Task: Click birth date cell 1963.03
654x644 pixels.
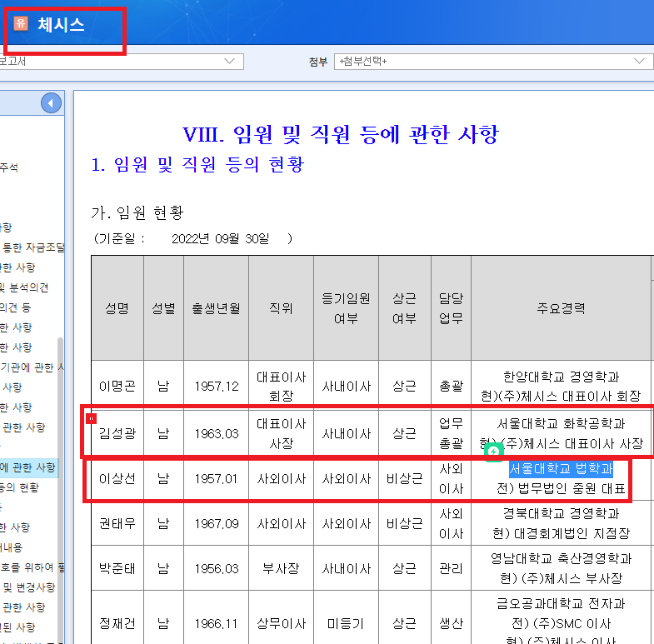Action: [x=217, y=434]
